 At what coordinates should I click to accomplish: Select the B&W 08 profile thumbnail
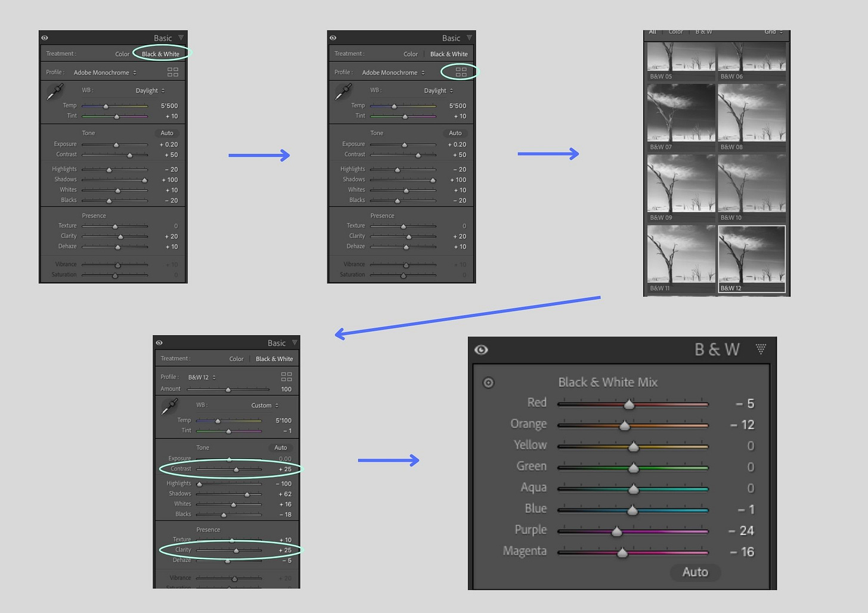(752, 118)
